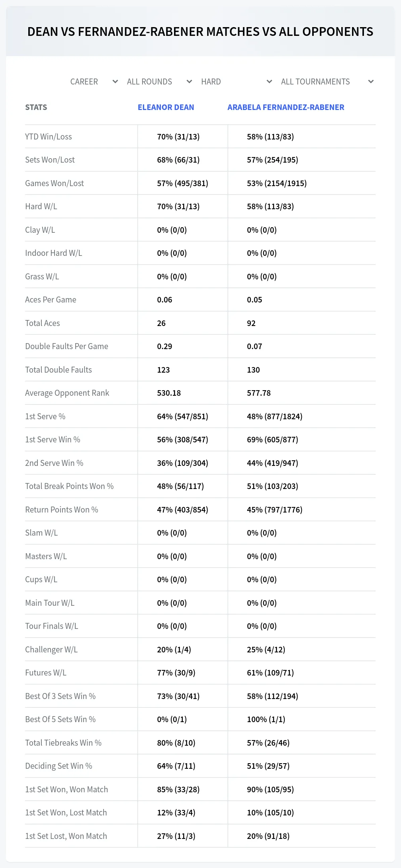
Task: Click the STATS column header
Action: pyautogui.click(x=36, y=107)
